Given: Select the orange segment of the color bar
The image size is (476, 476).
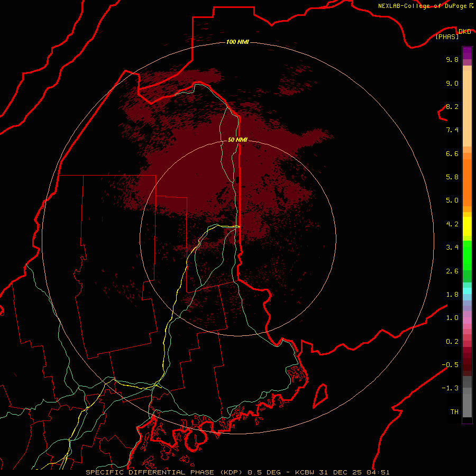Looking at the screenshot, I should point(467,183).
